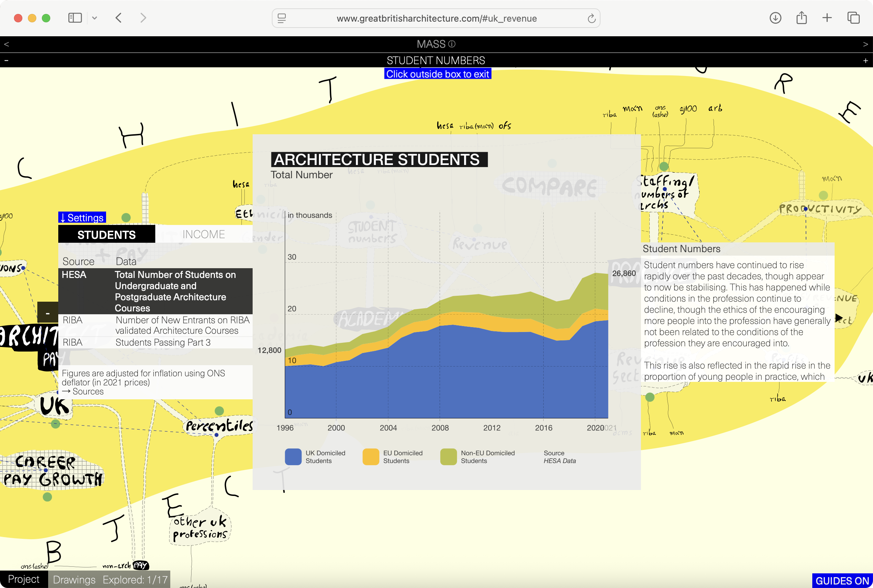Open the Drawings tab at bottom

pyautogui.click(x=74, y=579)
